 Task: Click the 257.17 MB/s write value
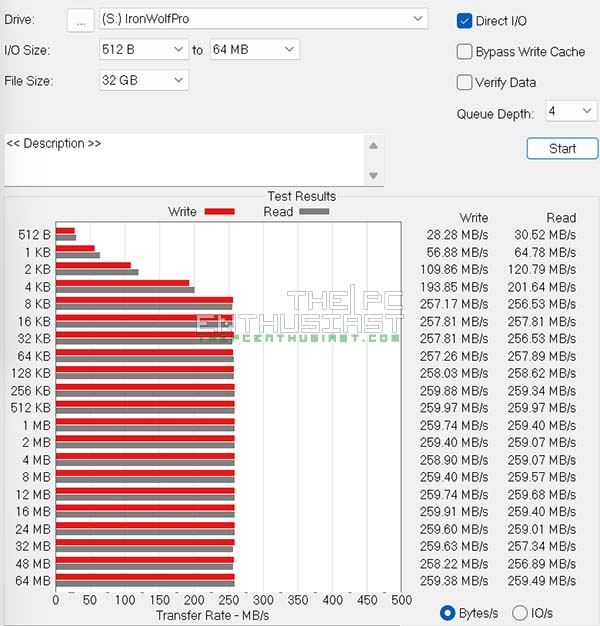(x=454, y=304)
